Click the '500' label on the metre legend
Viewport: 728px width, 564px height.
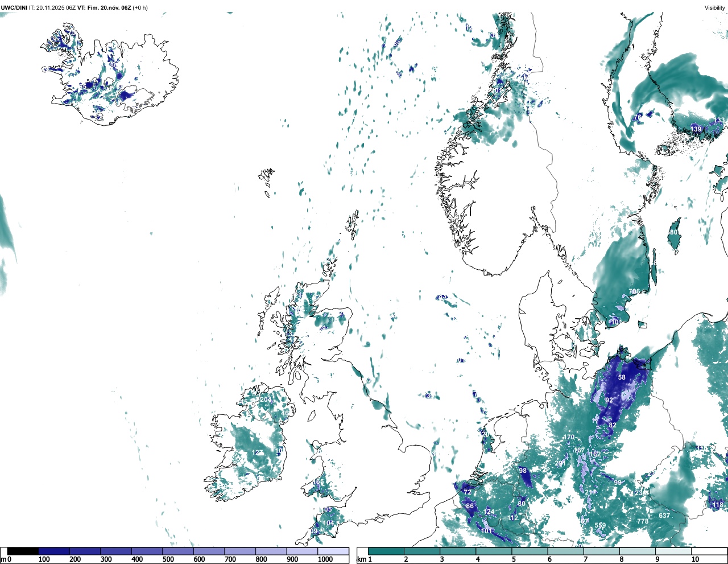168,559
